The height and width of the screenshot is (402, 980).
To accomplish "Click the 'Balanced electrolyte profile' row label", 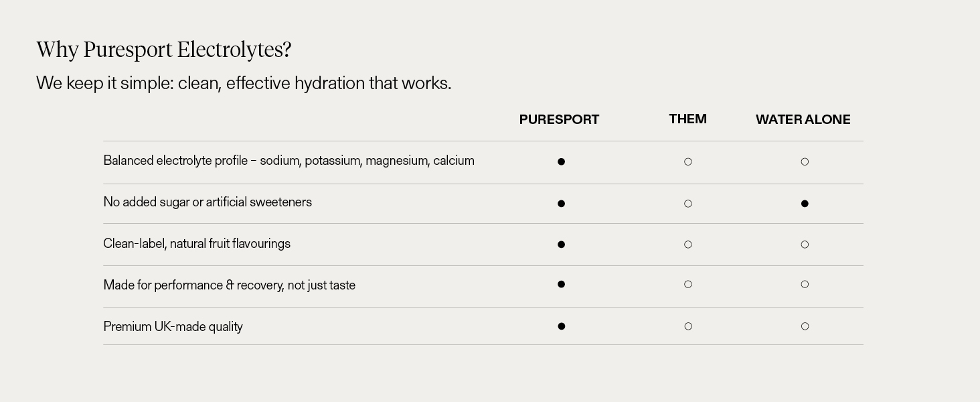I will click(x=289, y=161).
